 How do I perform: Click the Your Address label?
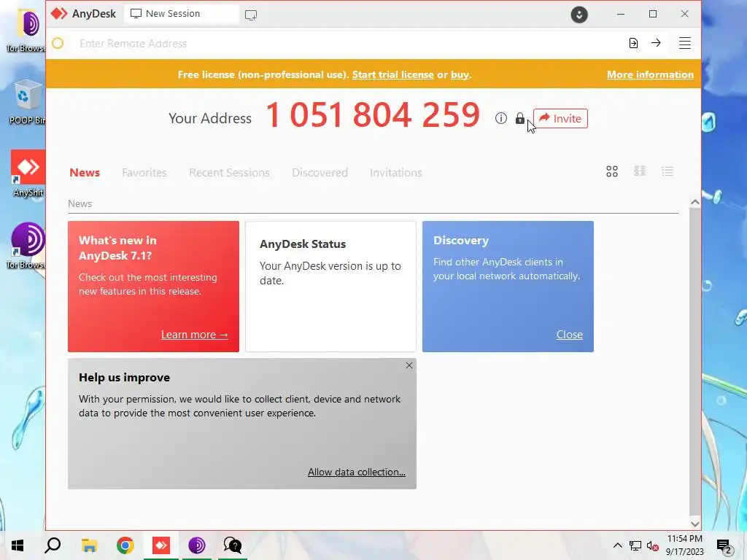click(x=210, y=118)
